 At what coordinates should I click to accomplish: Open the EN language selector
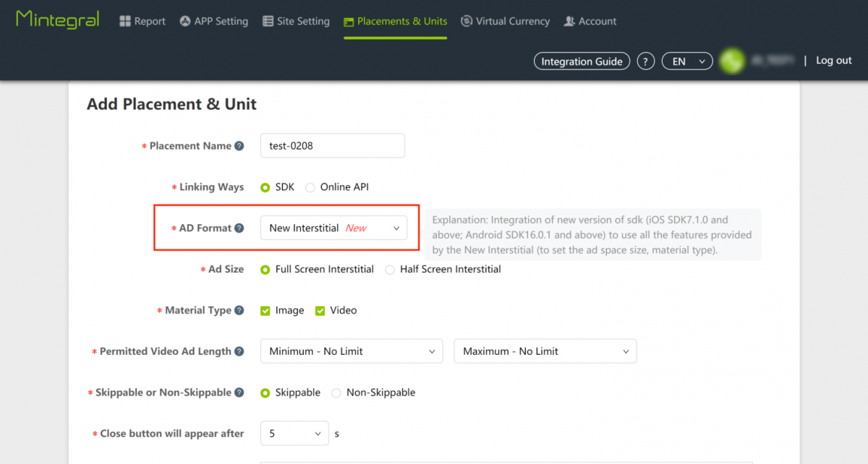click(686, 61)
